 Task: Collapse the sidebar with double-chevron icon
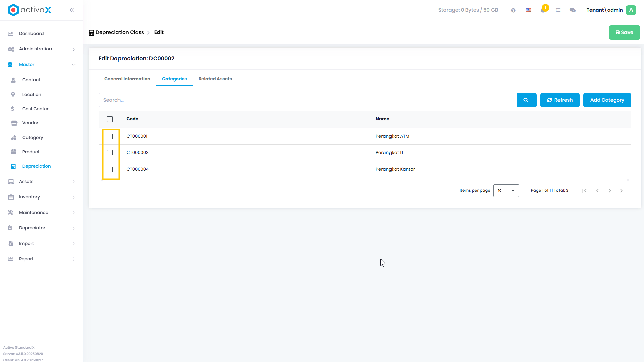click(x=72, y=10)
